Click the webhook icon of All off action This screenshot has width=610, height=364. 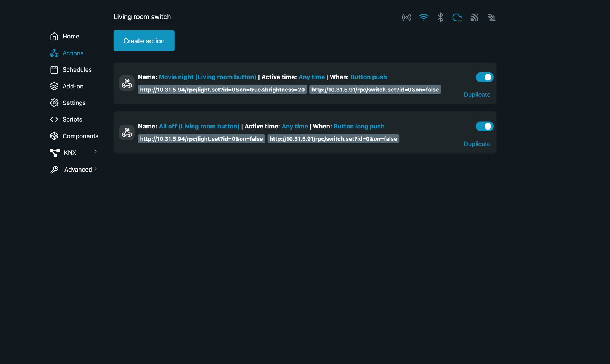pos(127,132)
